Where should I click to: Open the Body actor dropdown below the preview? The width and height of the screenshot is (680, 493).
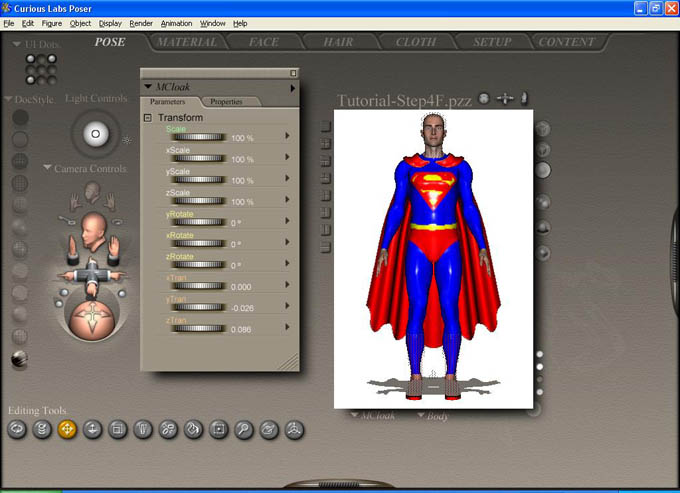point(421,415)
